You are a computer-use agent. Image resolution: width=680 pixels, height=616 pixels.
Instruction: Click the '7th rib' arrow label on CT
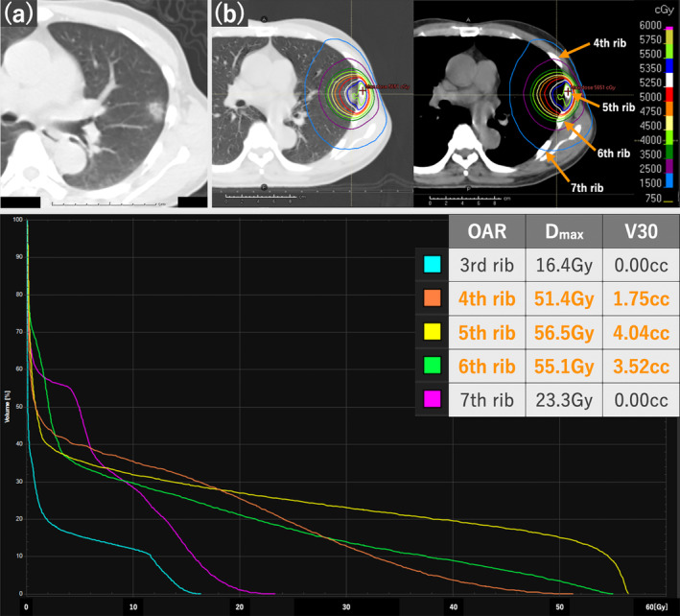587,187
